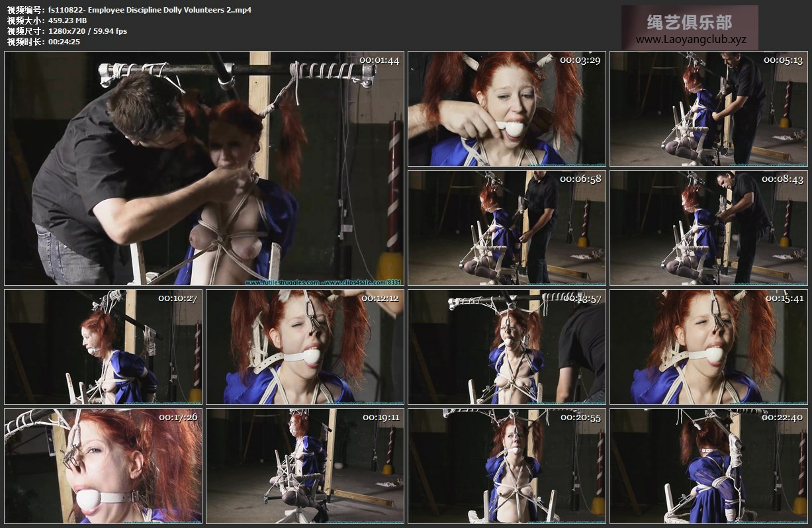Click the thumbnail timestamped 00:01:44

204,168
